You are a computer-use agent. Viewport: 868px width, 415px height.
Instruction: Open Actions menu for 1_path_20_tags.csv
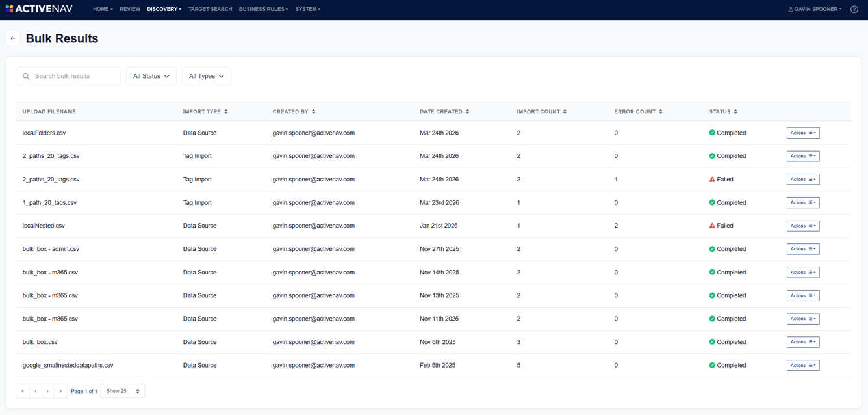803,202
